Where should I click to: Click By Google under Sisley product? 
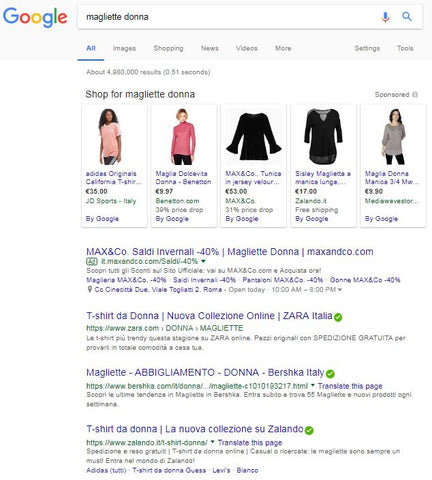click(311, 219)
